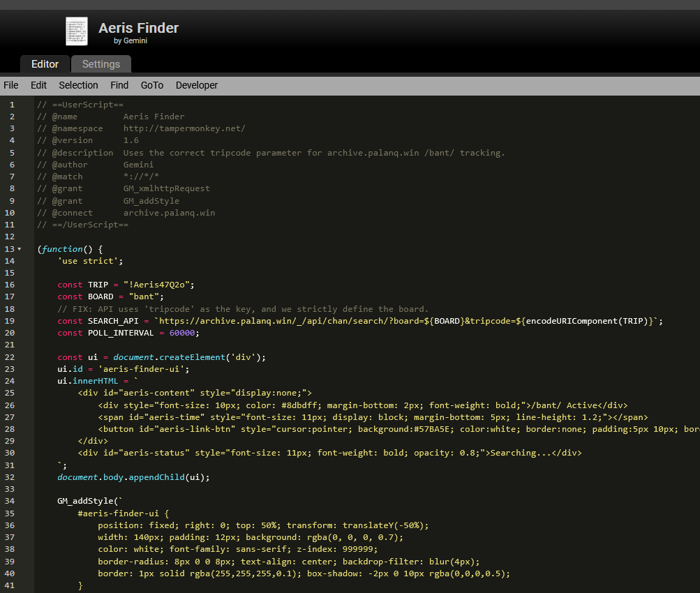Screen dimensions: 700x593
Task: Open the GoTo menu
Action: tap(151, 85)
